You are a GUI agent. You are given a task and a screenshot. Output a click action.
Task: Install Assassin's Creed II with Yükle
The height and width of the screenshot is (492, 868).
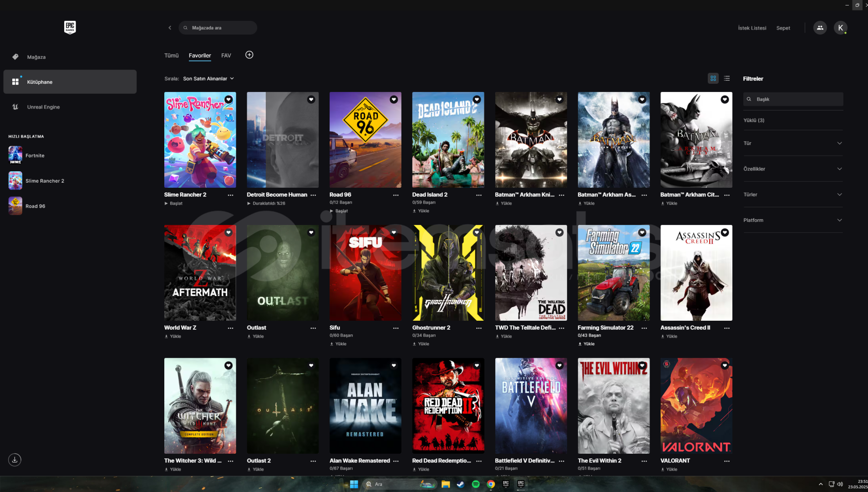(669, 337)
